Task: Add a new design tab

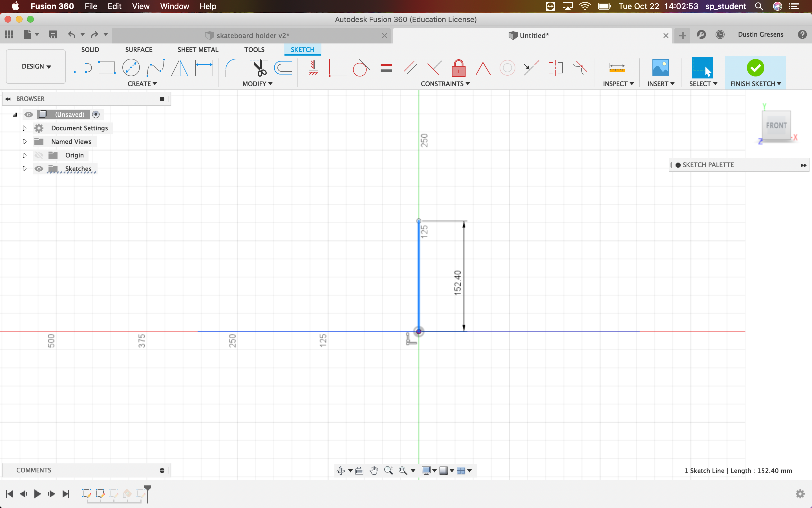Action: pos(682,35)
